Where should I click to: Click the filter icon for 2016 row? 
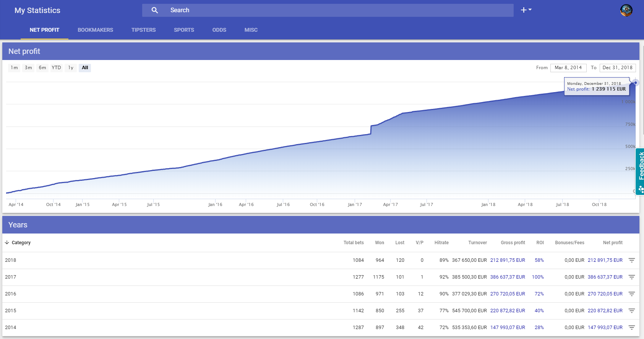click(x=632, y=294)
